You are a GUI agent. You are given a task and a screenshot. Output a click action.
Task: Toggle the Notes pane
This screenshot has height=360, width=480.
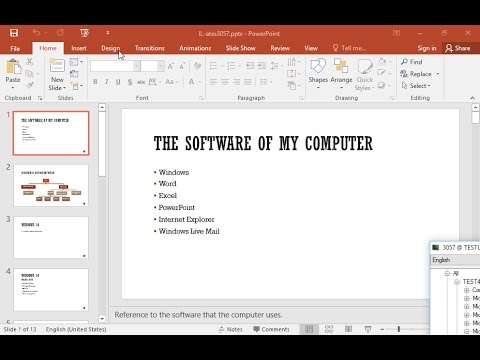click(x=230, y=329)
